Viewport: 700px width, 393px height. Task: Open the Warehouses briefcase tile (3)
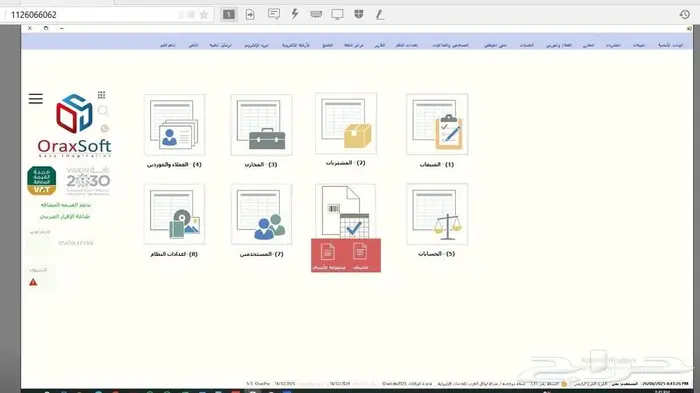coord(261,125)
